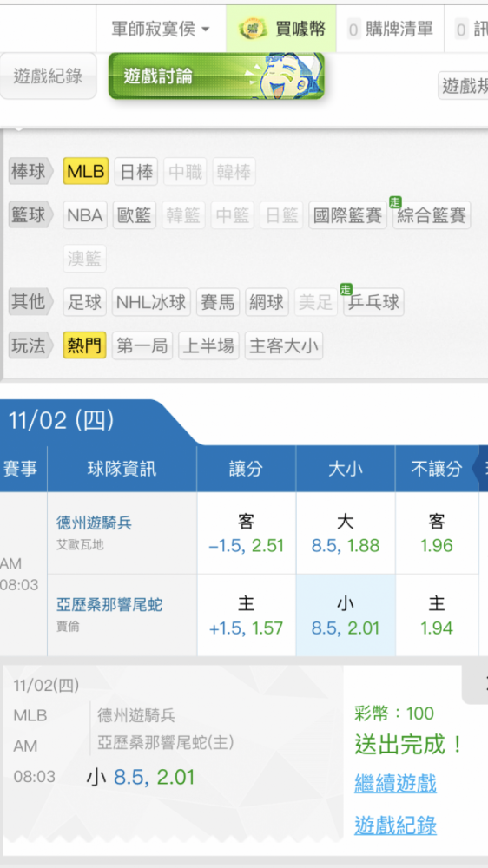Open the 軍師寂寞侯 user dropdown
Screen dimensions: 488x868
click(161, 30)
